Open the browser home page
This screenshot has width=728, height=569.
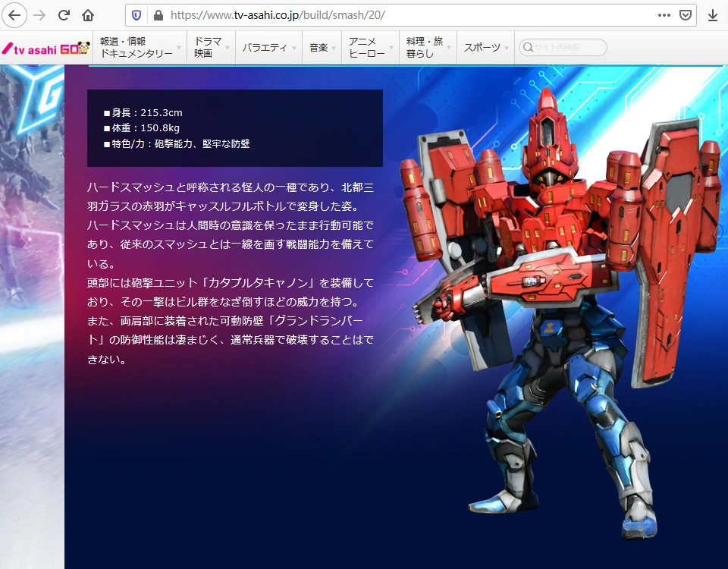click(88, 15)
